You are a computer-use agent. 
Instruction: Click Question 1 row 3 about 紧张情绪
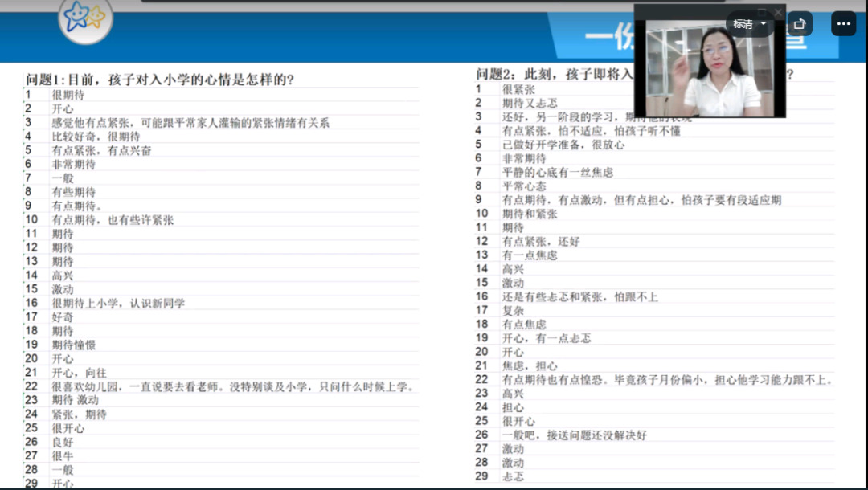(190, 123)
